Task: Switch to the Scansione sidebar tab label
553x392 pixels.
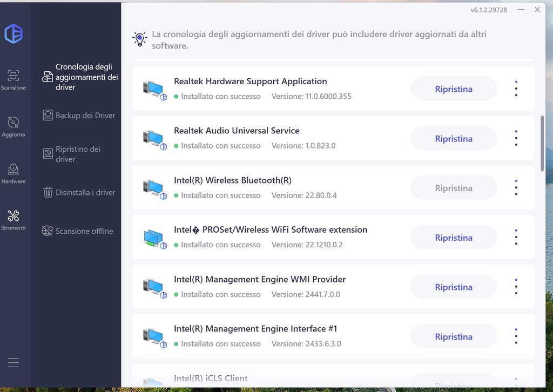Action: [14, 87]
